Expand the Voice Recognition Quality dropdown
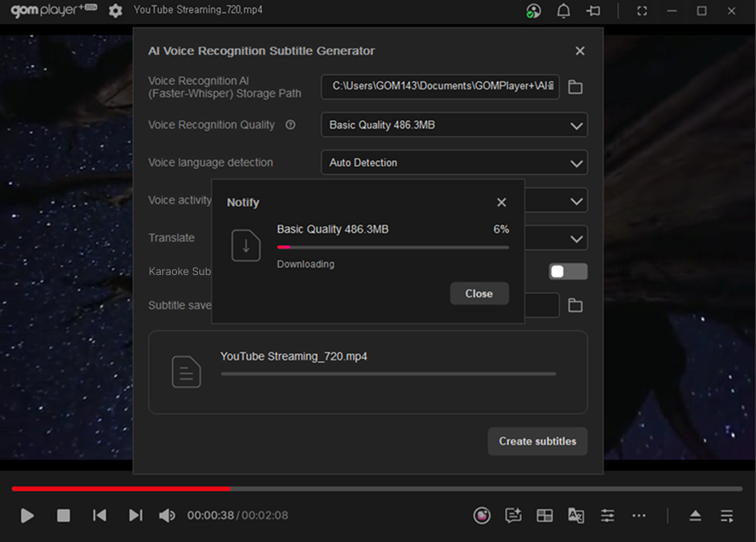Viewport: 756px width, 542px height. pos(576,125)
